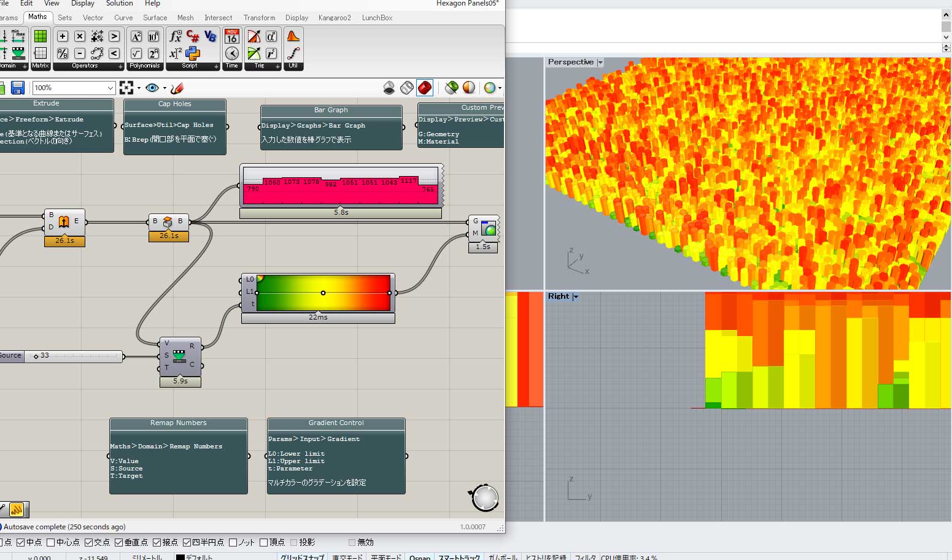Save the Grasshopper document via floppy icon
Image resolution: width=952 pixels, height=560 pixels.
pyautogui.click(x=18, y=88)
